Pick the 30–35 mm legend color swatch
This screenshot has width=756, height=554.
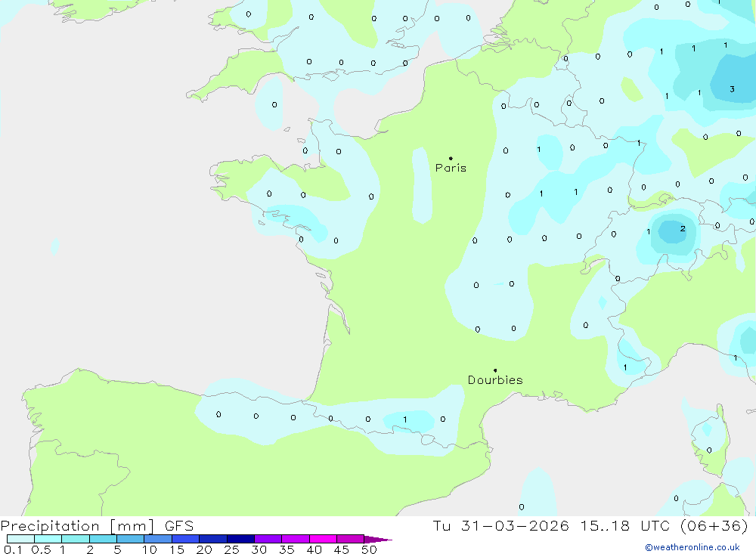[x=268, y=539]
